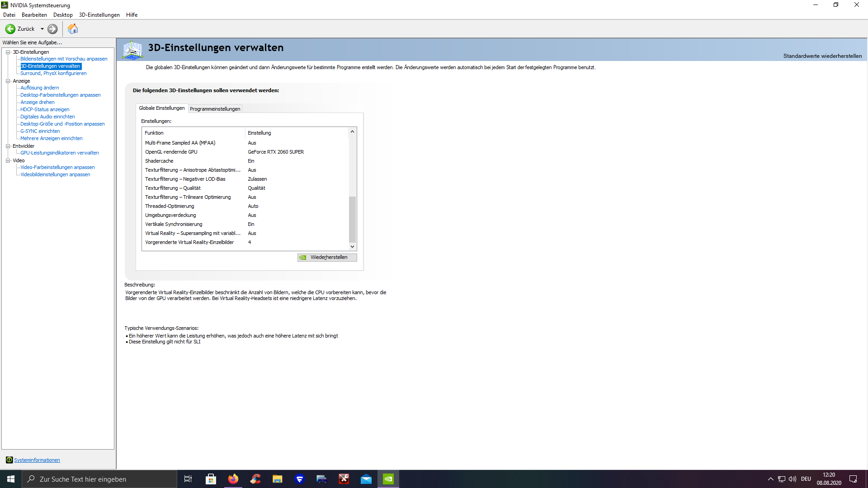The image size is (868, 488).
Task: Click Standardwerte wiederherstellen
Action: point(822,56)
